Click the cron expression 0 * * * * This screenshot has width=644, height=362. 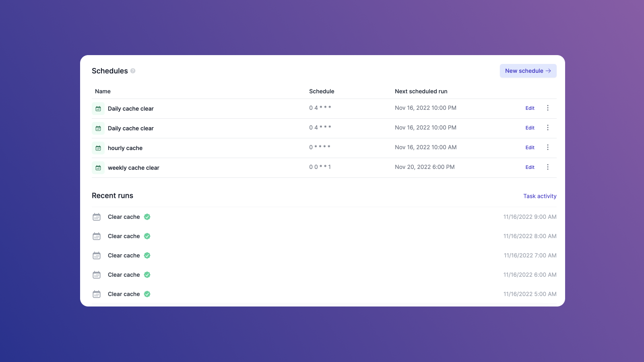click(320, 147)
